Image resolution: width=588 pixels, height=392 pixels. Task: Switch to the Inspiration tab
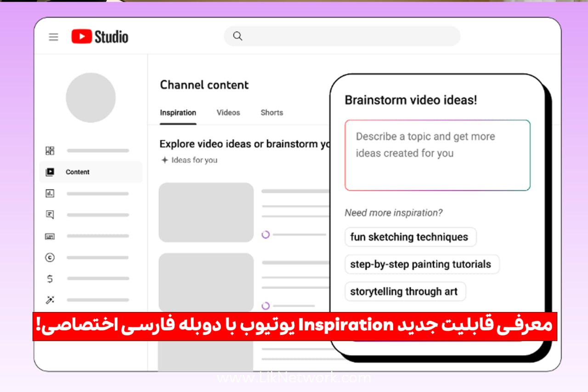[x=178, y=113]
